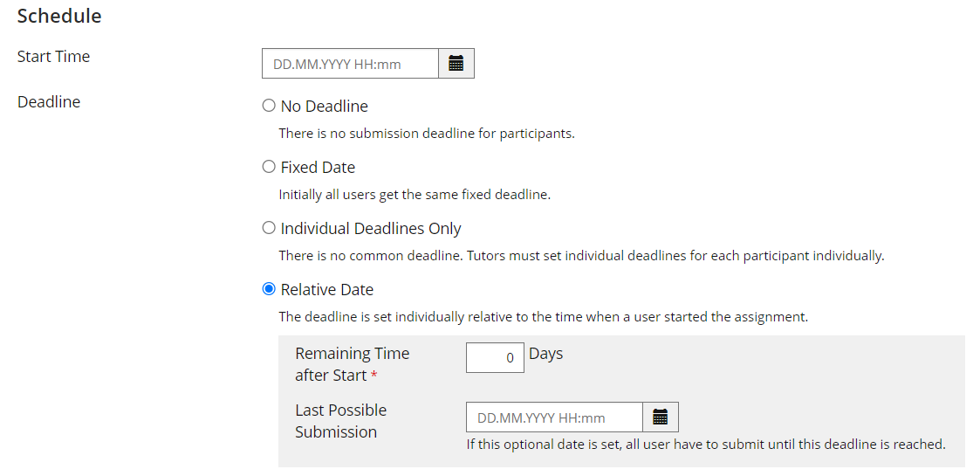Click the Schedule section heading
The image size is (980, 476).
tap(59, 16)
